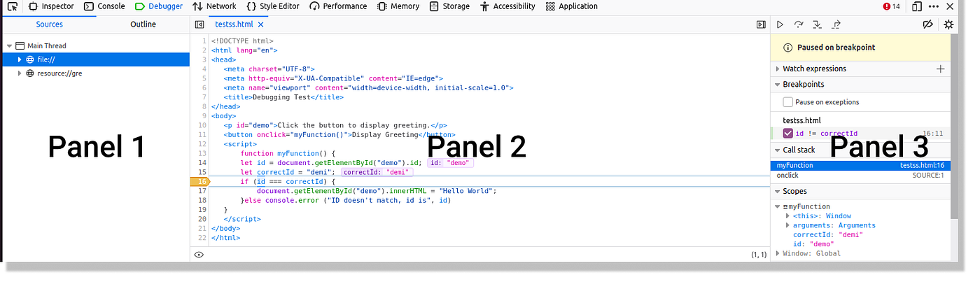
Task: Collapse the right debugger pane icon
Action: 761,24
